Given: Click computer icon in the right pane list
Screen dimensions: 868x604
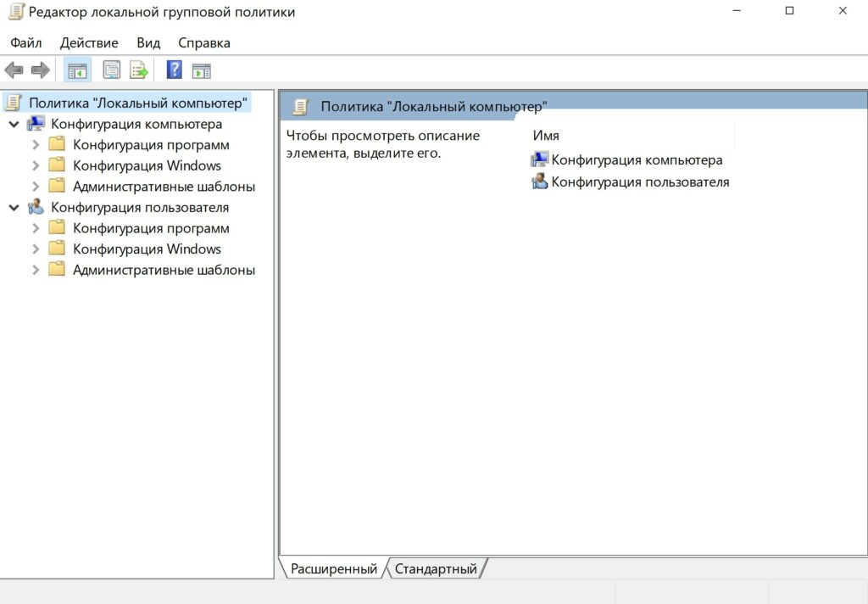Looking at the screenshot, I should point(540,159).
